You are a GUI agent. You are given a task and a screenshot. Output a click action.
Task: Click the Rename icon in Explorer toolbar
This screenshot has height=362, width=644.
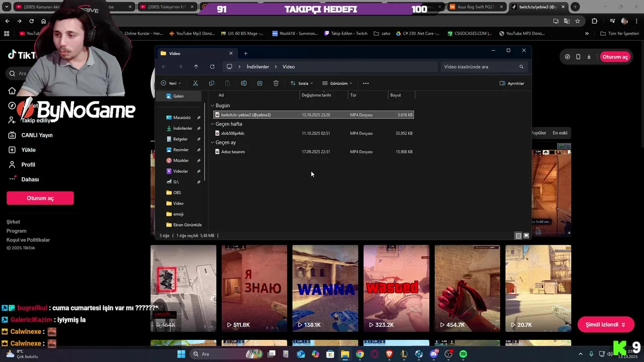(x=244, y=83)
